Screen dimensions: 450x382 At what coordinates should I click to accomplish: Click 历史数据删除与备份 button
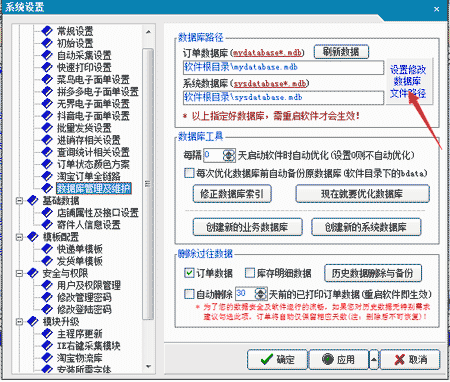[x=373, y=273]
